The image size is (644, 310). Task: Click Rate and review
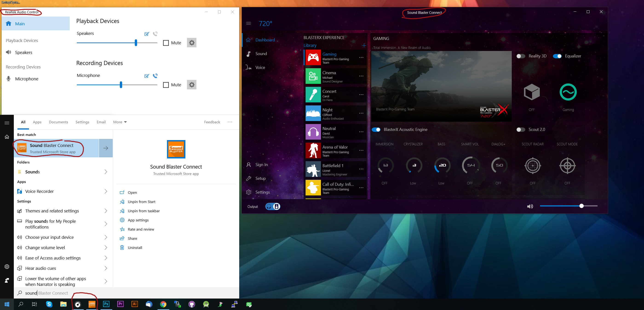click(x=141, y=229)
